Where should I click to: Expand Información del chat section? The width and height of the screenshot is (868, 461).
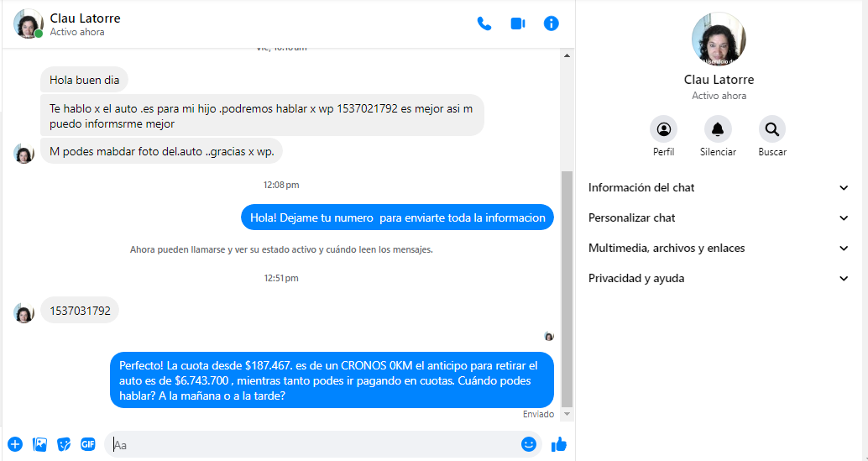(x=719, y=187)
